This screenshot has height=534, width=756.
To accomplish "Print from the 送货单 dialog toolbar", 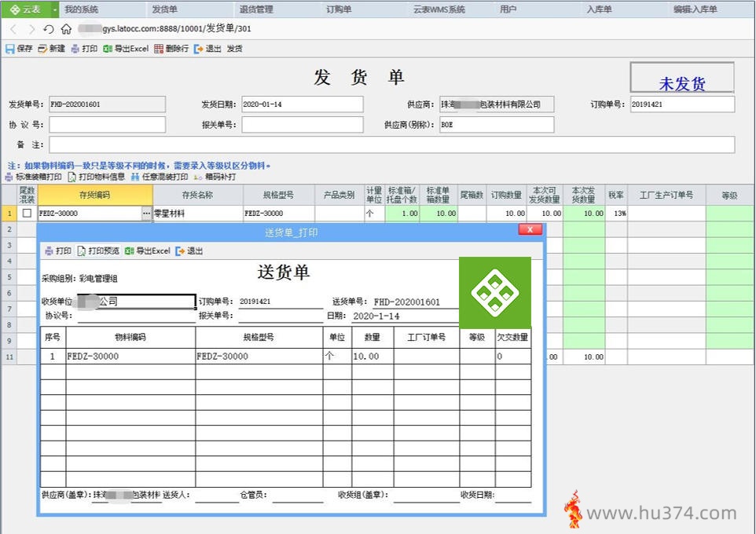I will 58,251.
